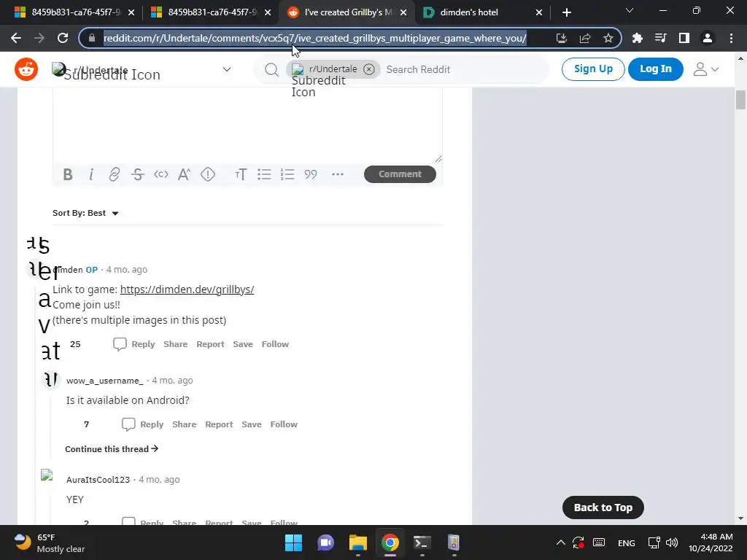Viewport: 747px width, 560px height.
Task: Click reply bubble on wow_a_username_'s comment
Action: point(128,424)
